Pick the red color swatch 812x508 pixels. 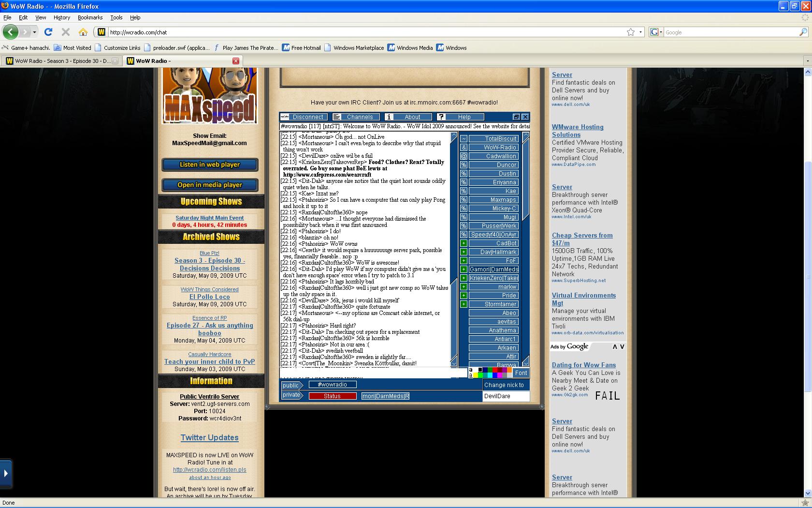tap(495, 370)
